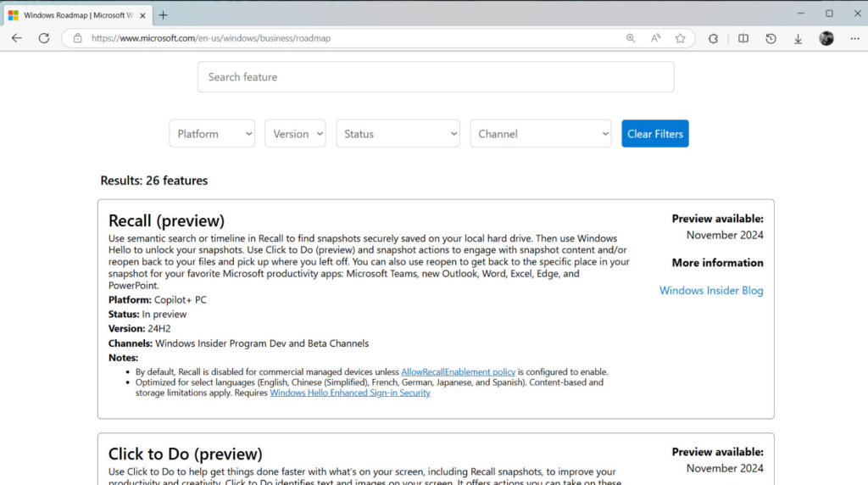Refresh the current page
Image resolution: width=868 pixels, height=485 pixels.
pos(44,38)
